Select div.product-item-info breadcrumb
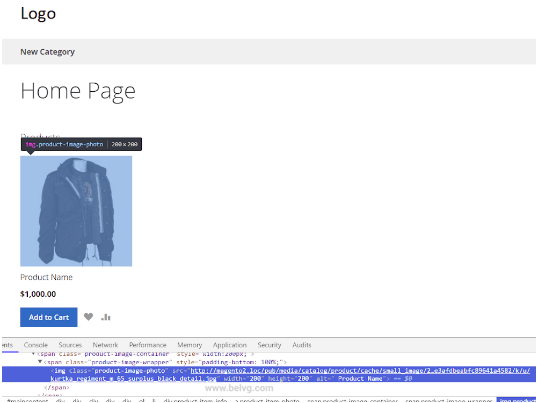The width and height of the screenshot is (537, 403). tap(195, 400)
